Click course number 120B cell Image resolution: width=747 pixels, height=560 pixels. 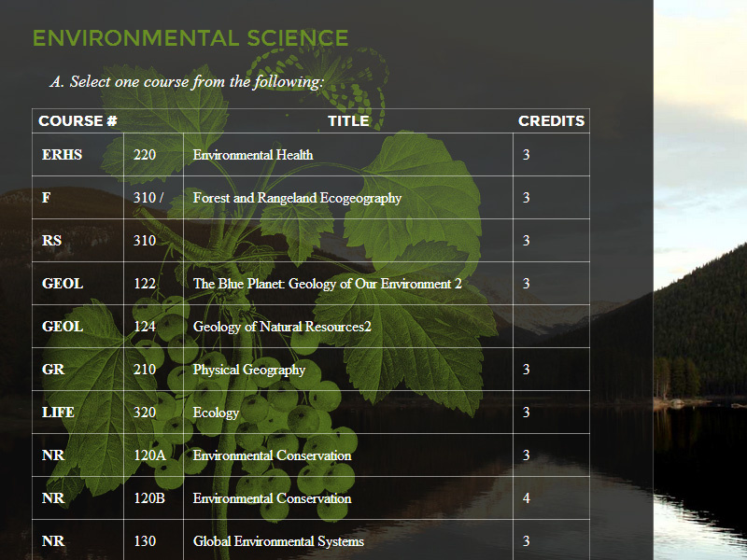tap(149, 498)
